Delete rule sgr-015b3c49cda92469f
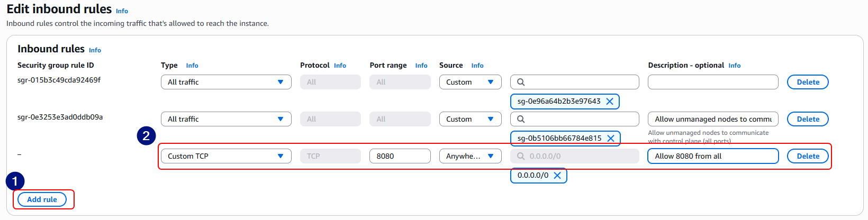The height and width of the screenshot is (220, 868). pyautogui.click(x=808, y=82)
